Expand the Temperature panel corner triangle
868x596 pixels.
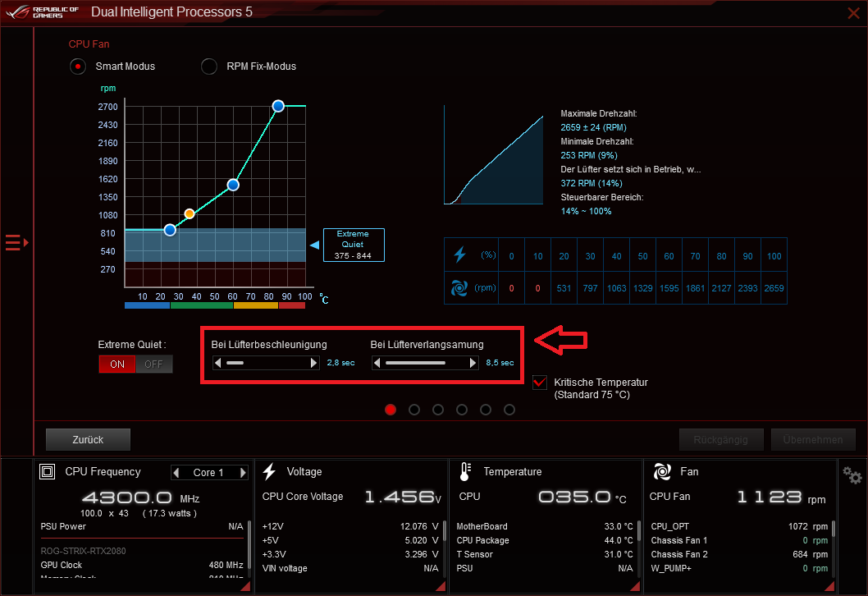[x=635, y=586]
